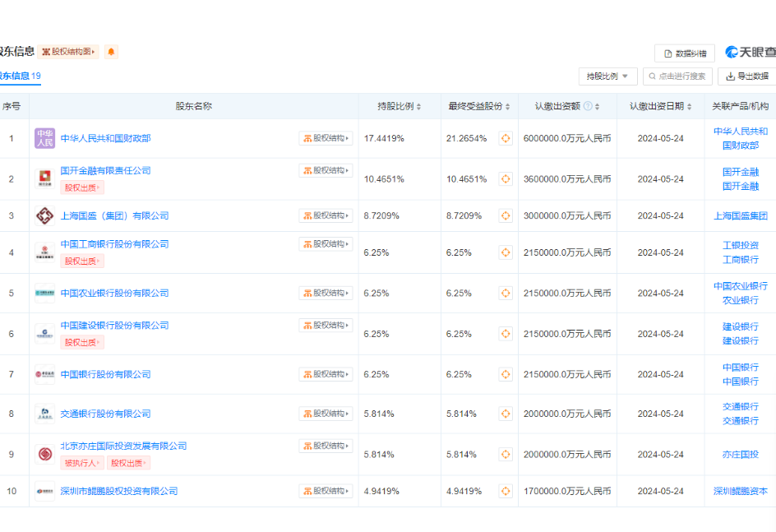Click the 数据纠错 button
Image resolution: width=776 pixels, height=532 pixels.
click(x=685, y=53)
